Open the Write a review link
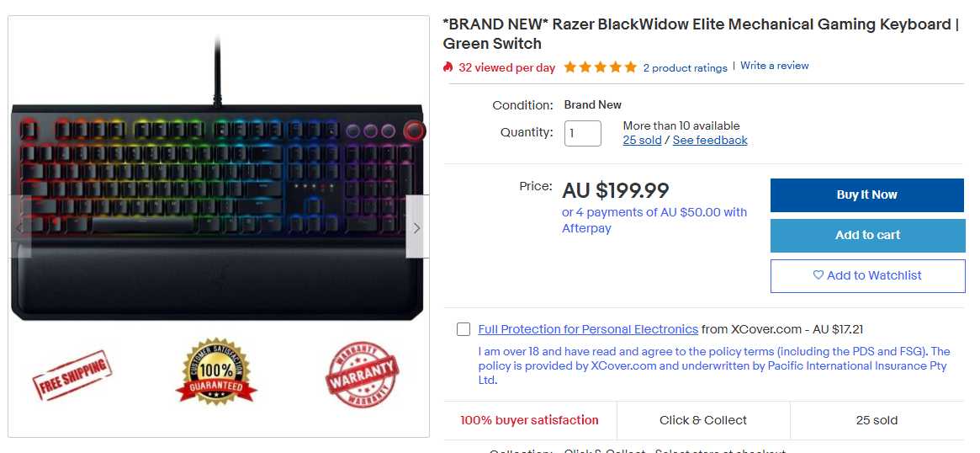980x453 pixels. 774,66
